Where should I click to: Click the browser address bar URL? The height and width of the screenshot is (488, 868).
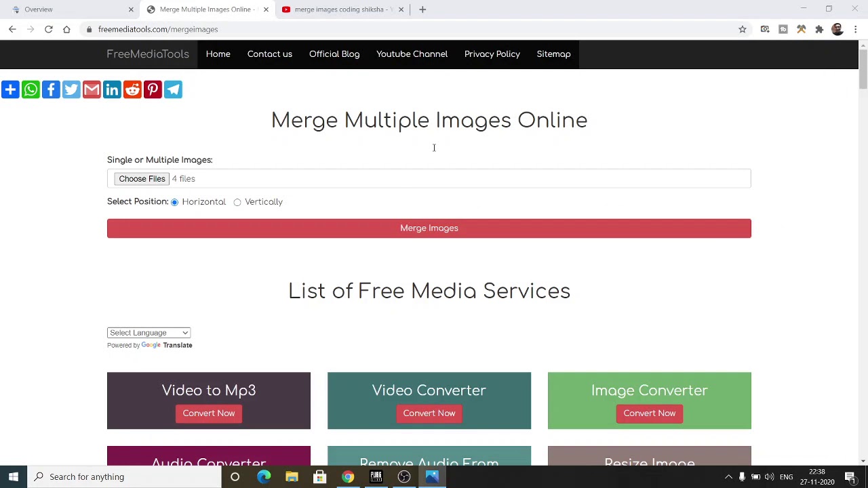[158, 29]
